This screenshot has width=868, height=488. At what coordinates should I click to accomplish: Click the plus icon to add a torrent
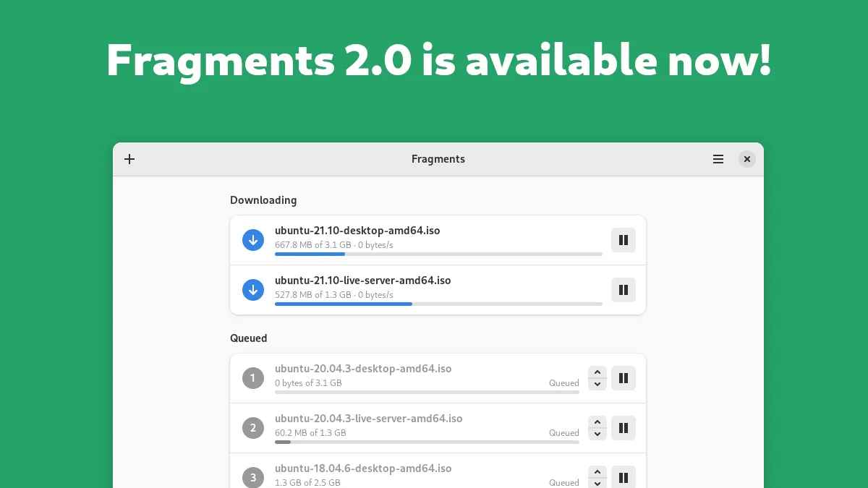tap(129, 159)
